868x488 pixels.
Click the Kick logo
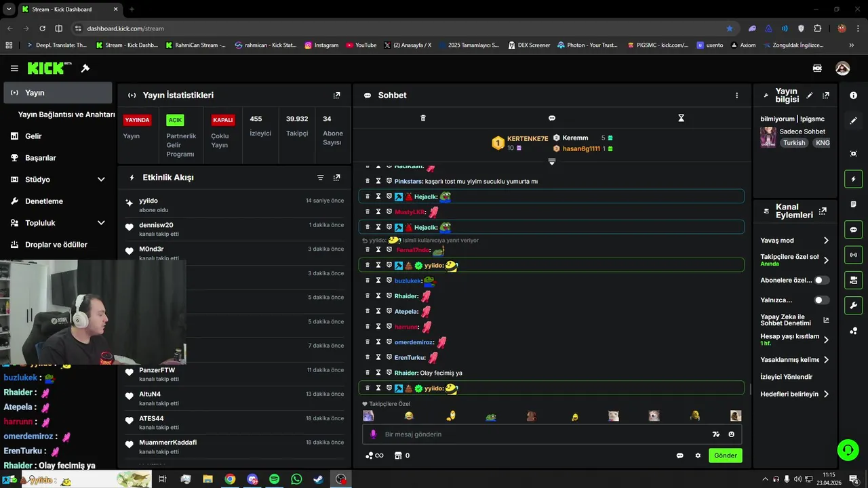50,68
